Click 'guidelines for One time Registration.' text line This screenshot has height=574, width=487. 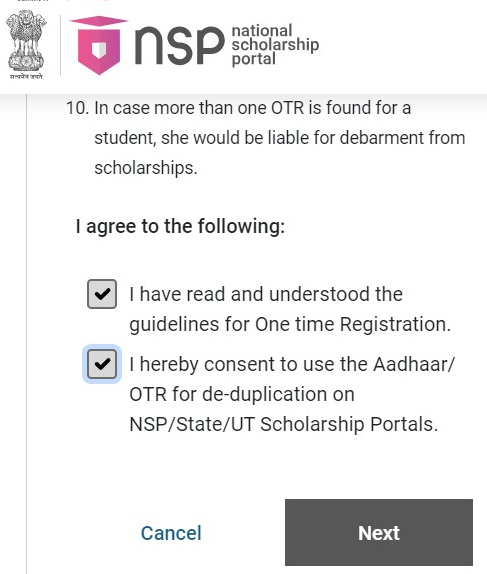click(x=290, y=324)
